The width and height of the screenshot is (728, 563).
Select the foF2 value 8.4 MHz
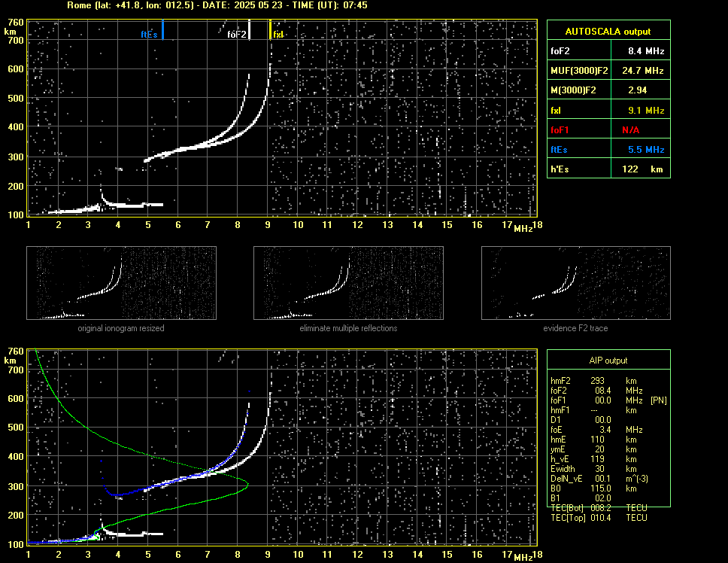coord(646,51)
